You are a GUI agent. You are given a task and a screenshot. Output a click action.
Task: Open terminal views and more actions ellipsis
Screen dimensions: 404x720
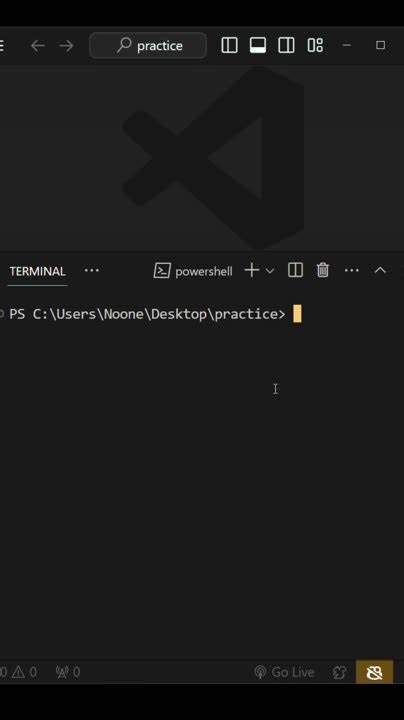(x=352, y=270)
